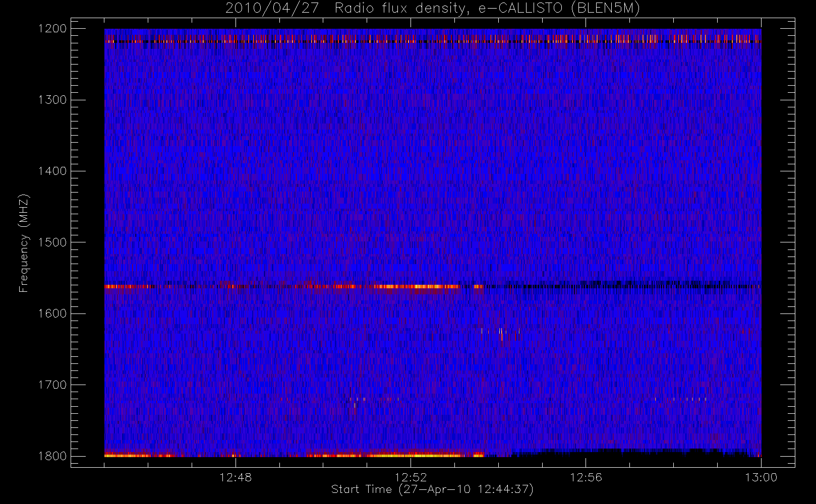
Task: Click the 12:52 time tick label
Action: (x=411, y=477)
